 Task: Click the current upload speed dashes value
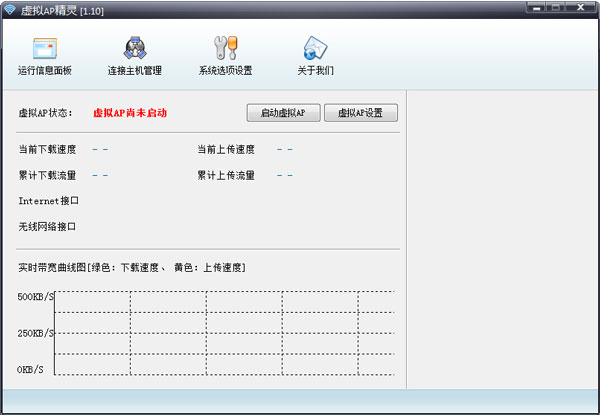pyautogui.click(x=285, y=149)
